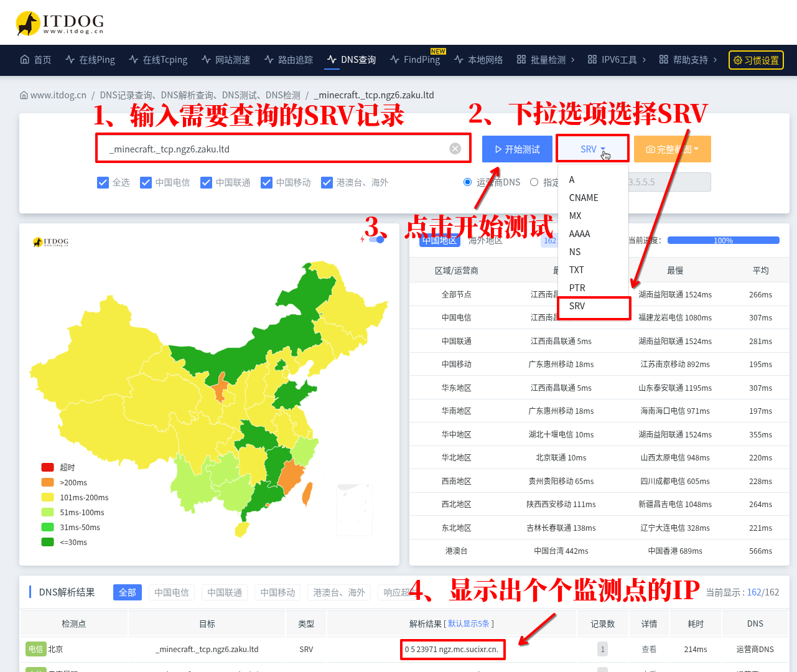This screenshot has width=797, height=672.
Task: Click 默认显示5条 link in results header
Action: (468, 623)
